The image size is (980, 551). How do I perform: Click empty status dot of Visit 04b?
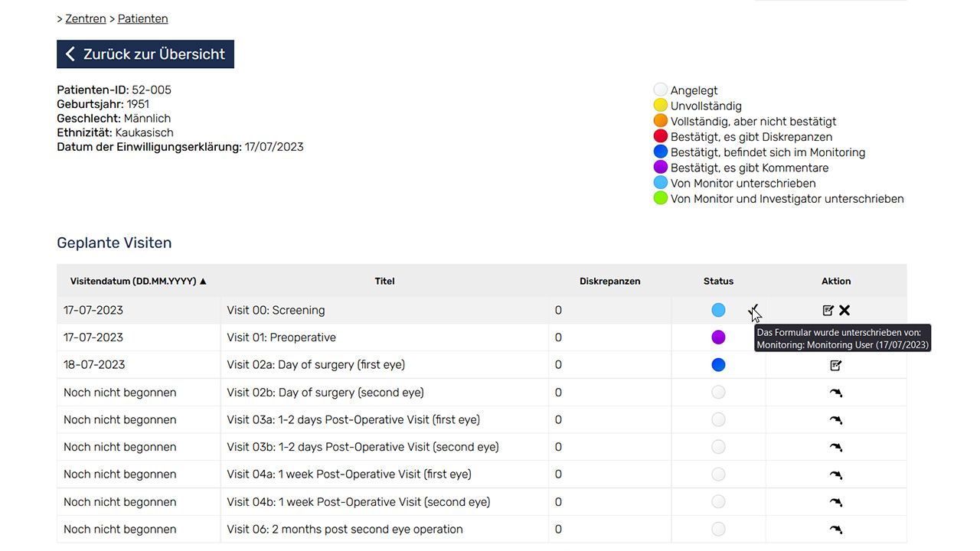click(x=718, y=502)
